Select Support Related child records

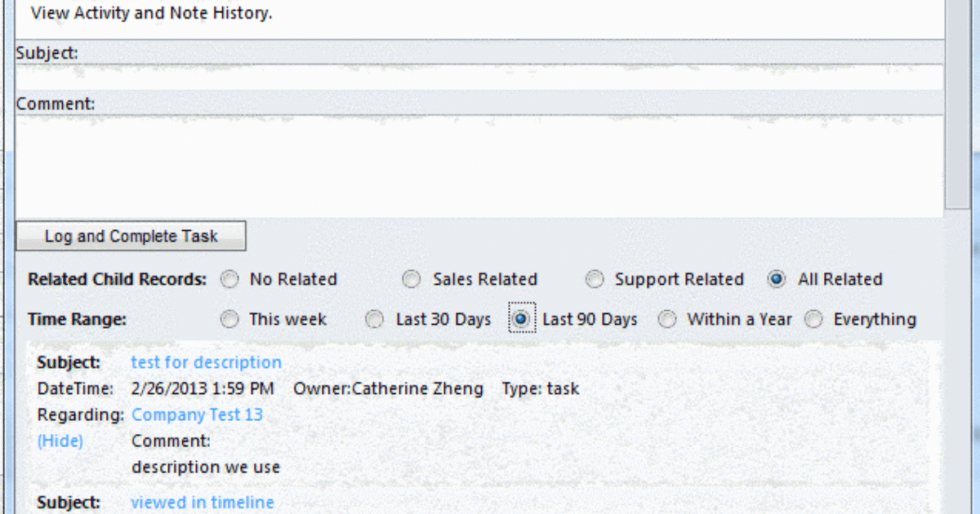point(595,279)
